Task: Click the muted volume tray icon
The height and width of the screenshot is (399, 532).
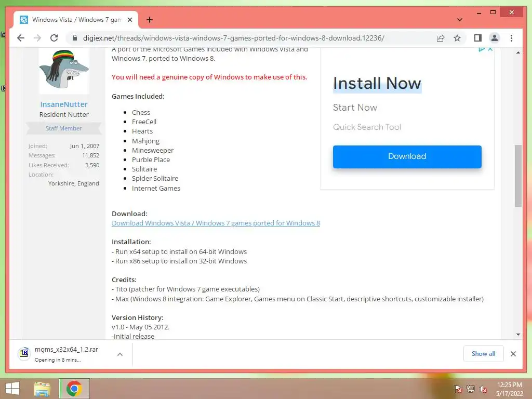Action: (483, 389)
